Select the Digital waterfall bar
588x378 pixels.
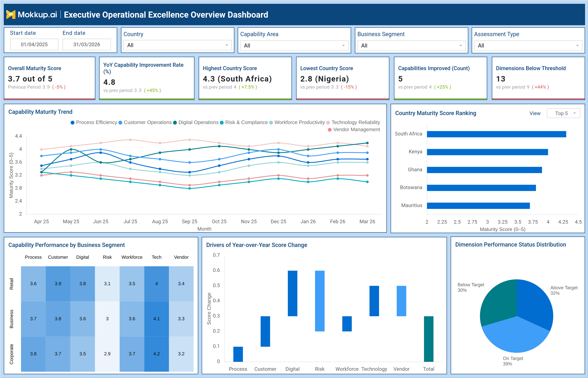pyautogui.click(x=293, y=293)
